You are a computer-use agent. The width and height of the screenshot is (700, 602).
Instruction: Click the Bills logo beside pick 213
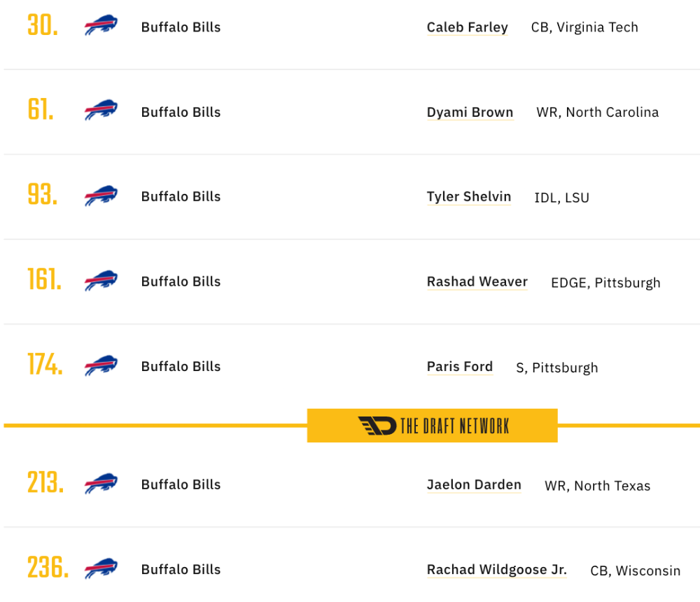coord(101,484)
